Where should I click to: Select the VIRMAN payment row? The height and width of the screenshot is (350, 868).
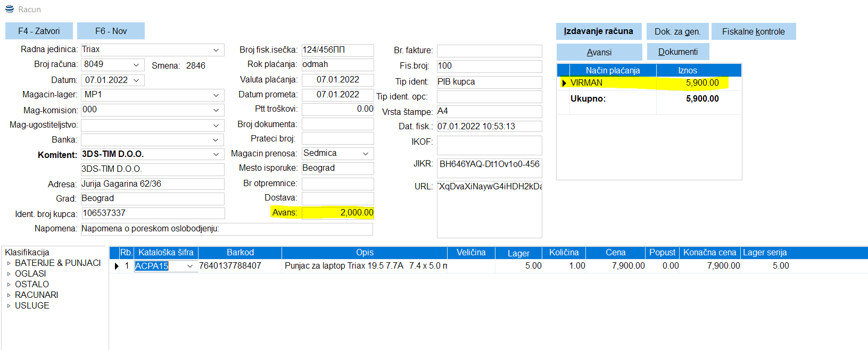pos(612,83)
